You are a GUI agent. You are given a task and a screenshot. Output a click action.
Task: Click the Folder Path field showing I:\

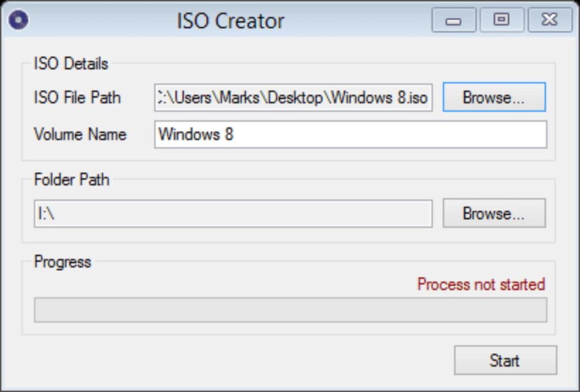[x=232, y=213]
